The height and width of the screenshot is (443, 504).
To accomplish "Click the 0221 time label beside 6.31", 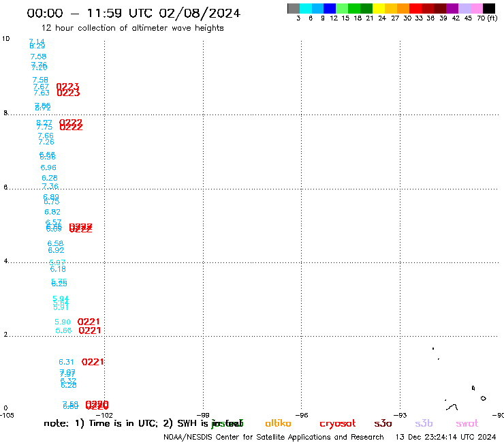I will click(93, 362).
